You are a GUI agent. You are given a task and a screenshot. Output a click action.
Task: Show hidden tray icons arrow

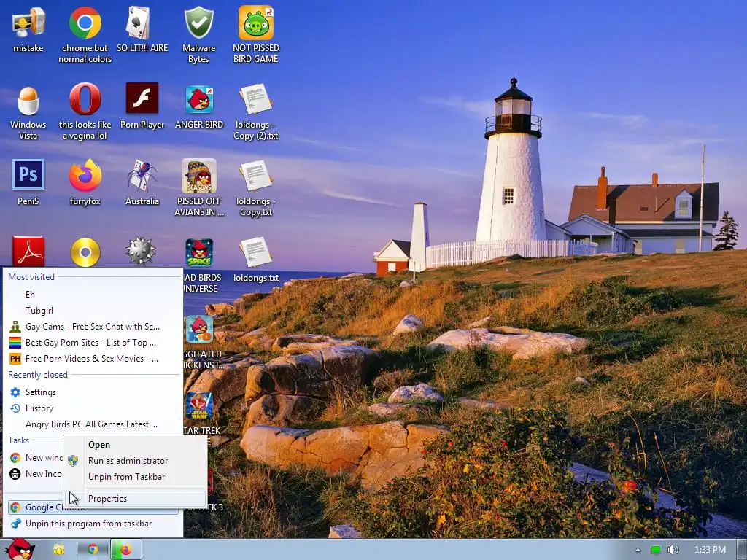pos(638,550)
